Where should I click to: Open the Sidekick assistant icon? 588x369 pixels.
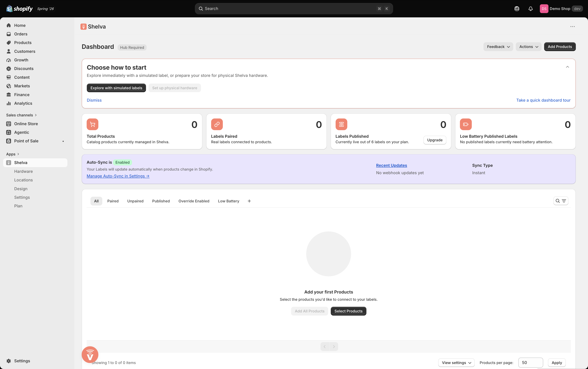517,9
